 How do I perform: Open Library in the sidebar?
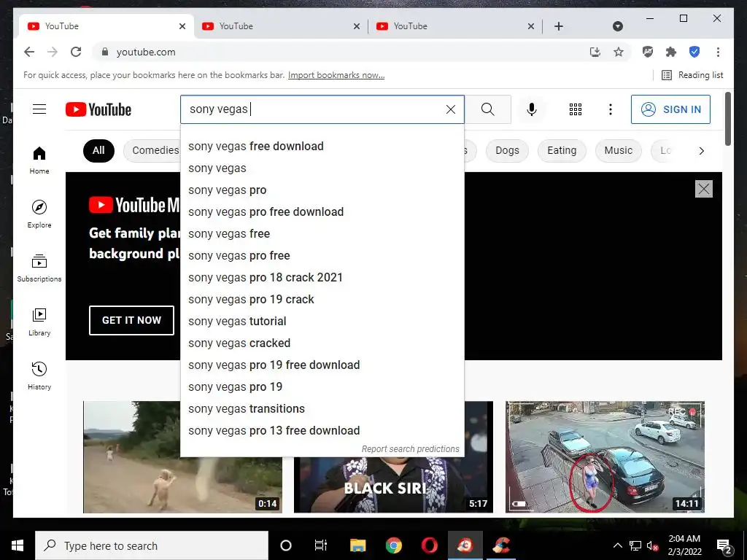[x=39, y=322]
